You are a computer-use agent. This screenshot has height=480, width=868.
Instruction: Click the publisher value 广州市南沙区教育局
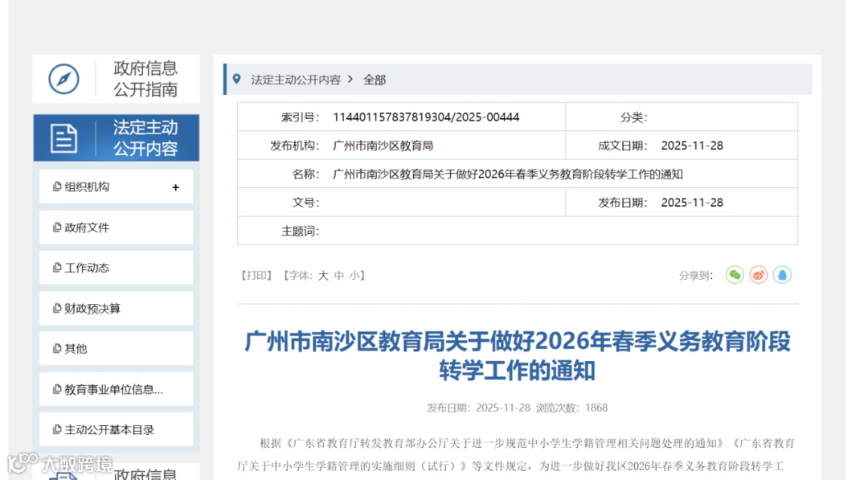coord(383,146)
